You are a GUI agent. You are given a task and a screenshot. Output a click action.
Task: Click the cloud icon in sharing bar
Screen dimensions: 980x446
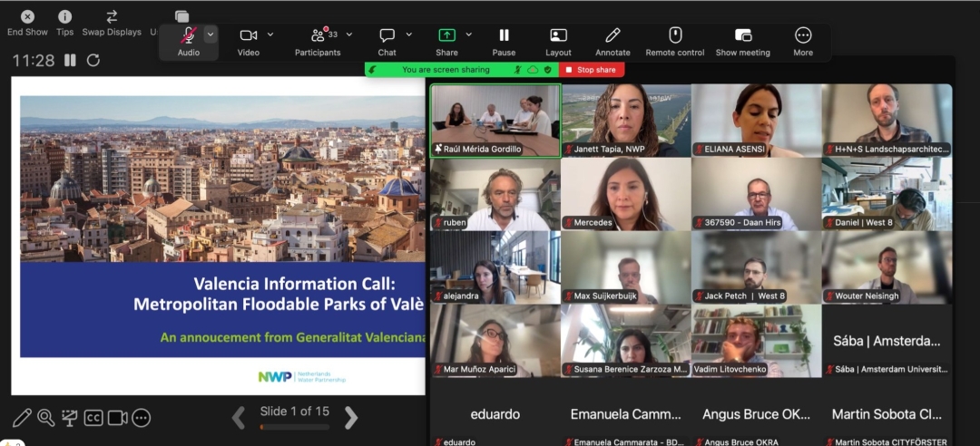[x=533, y=70]
